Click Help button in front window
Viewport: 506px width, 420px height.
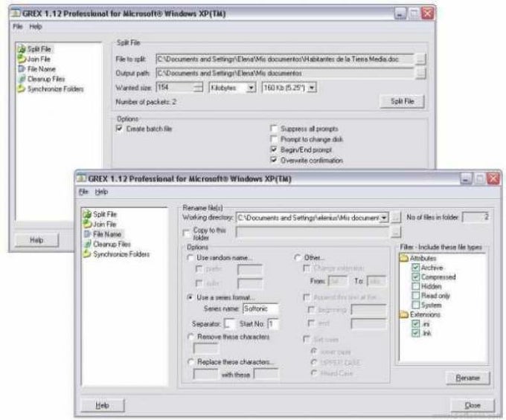click(x=102, y=405)
